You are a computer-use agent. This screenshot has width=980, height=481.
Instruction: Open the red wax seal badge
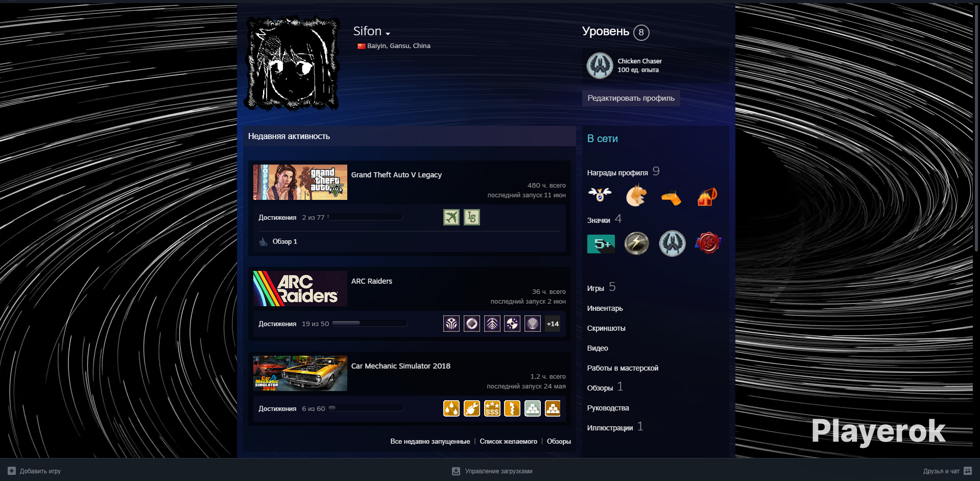[708, 243]
